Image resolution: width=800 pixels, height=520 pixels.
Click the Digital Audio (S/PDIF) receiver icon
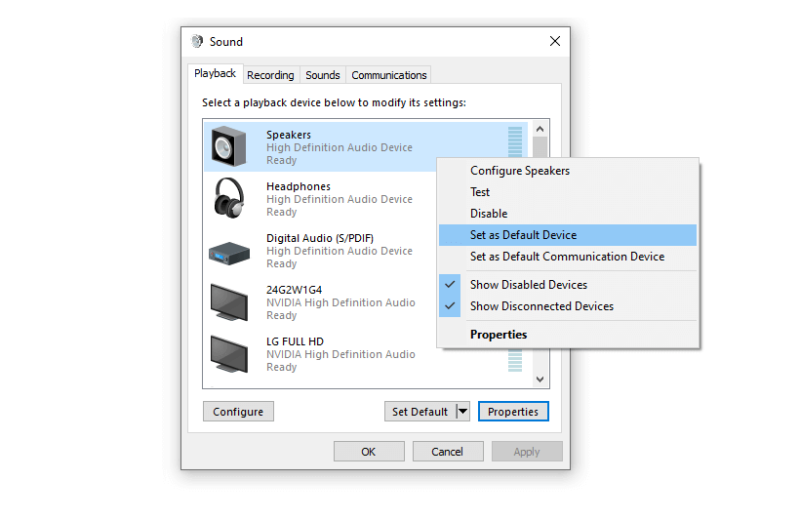point(229,254)
